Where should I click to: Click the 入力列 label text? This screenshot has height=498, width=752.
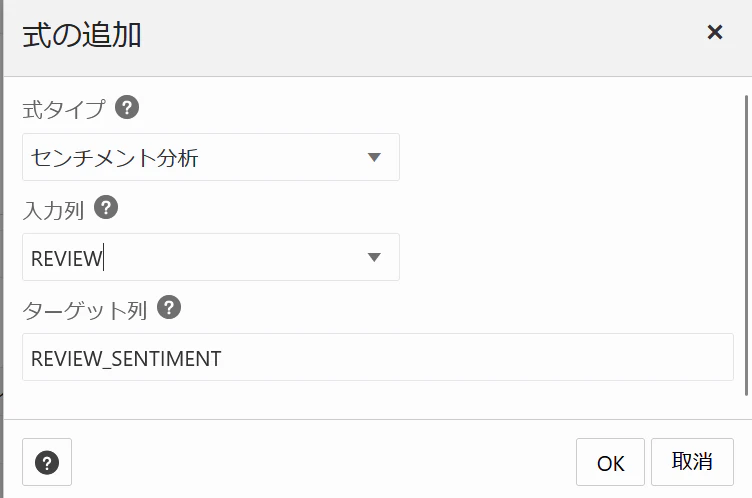click(x=53, y=210)
